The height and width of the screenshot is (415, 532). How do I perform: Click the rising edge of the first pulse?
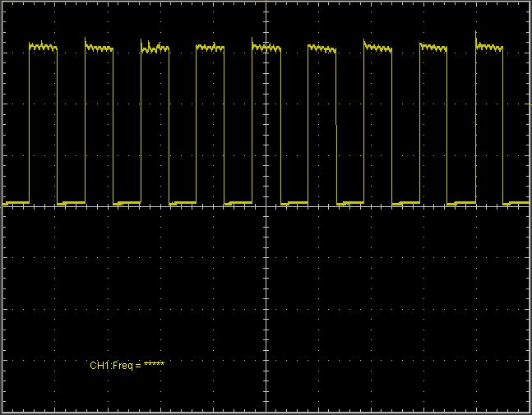[x=30, y=123]
